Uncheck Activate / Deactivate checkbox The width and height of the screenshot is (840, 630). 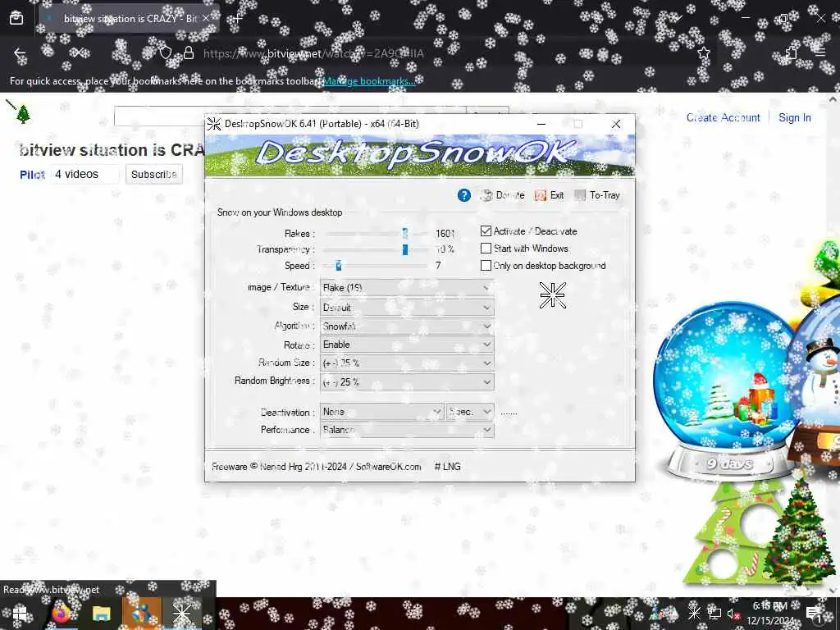[x=486, y=231]
